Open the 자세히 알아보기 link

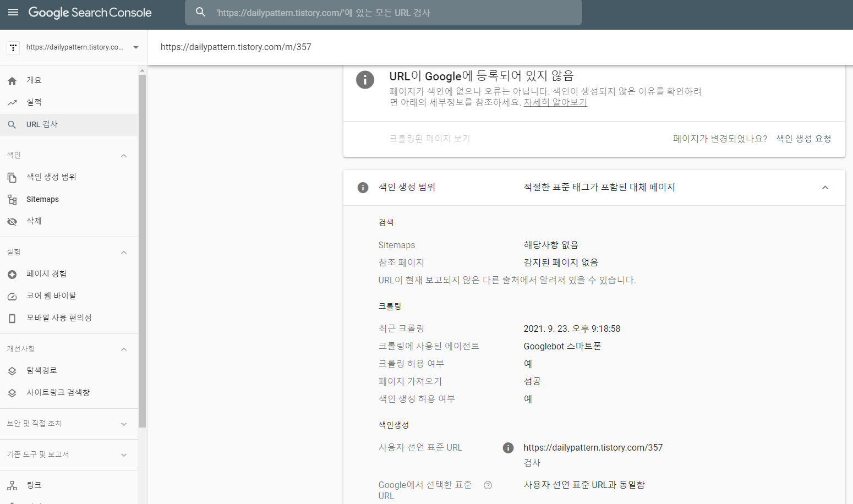[555, 102]
